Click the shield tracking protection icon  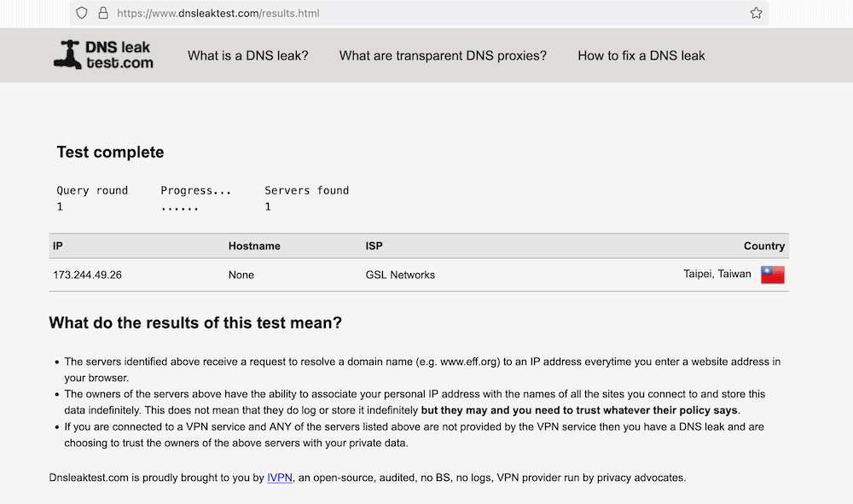coord(82,13)
